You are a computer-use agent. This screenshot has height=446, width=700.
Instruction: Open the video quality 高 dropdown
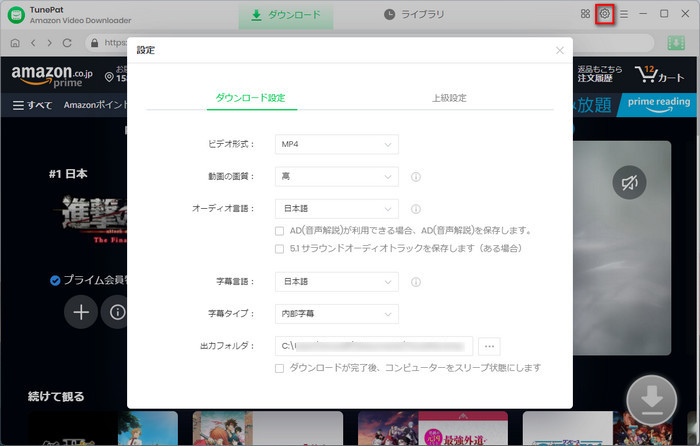point(337,176)
